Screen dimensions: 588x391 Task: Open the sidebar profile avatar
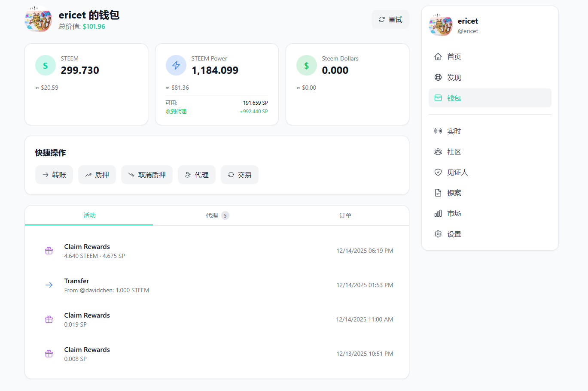click(441, 25)
